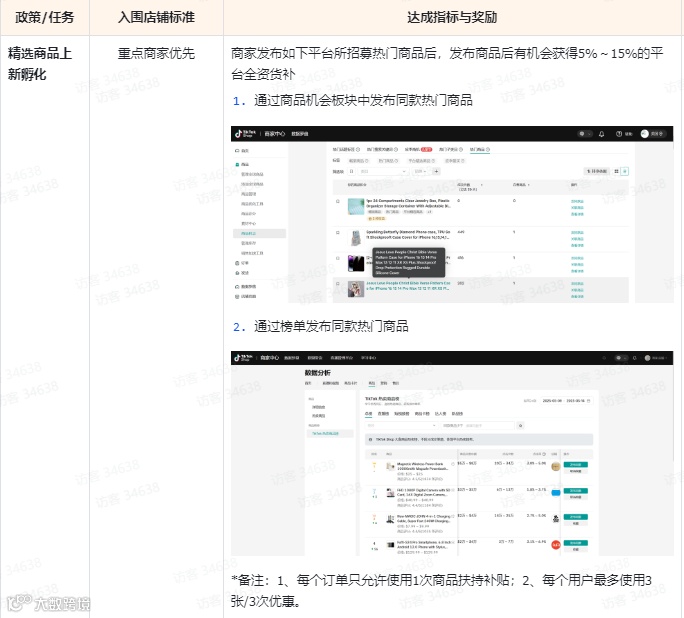This screenshot has width=684, height=618.
Task: Open the wide filter dropdown in step 1 screenshot
Action: (x=383, y=171)
